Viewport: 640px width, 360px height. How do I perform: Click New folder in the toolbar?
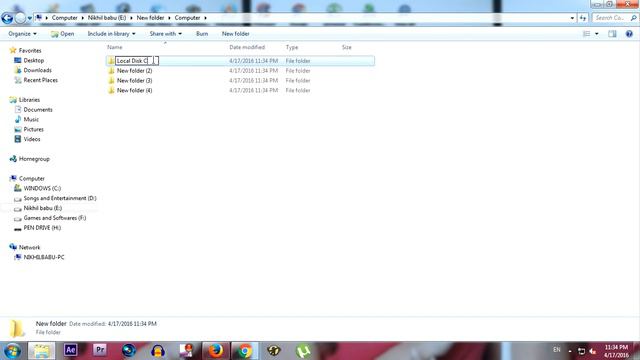point(236,34)
